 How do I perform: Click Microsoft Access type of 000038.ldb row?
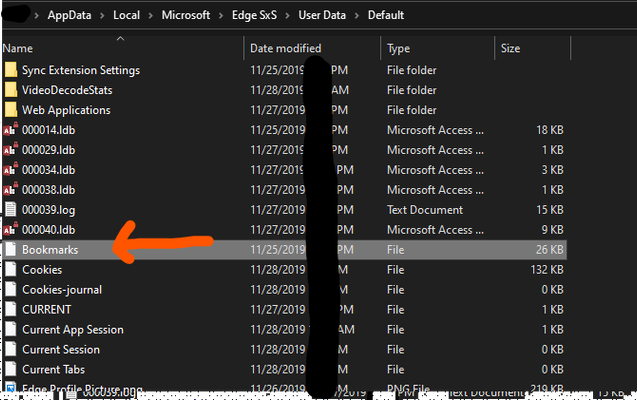435,190
